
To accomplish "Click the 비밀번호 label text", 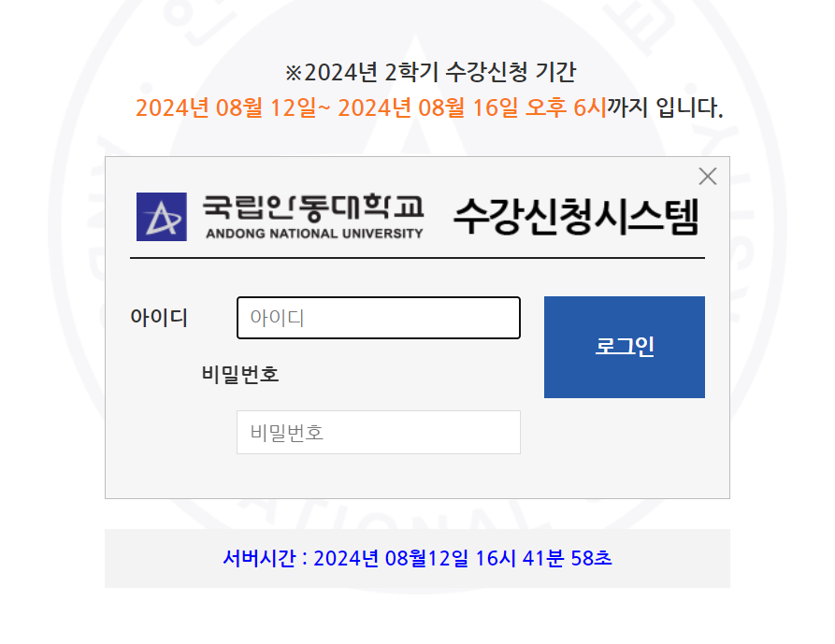I will point(240,374).
